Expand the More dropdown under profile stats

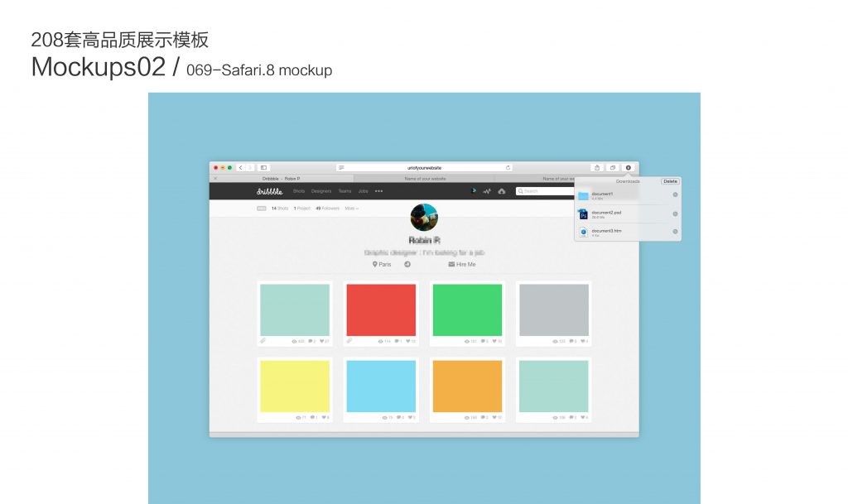point(352,209)
